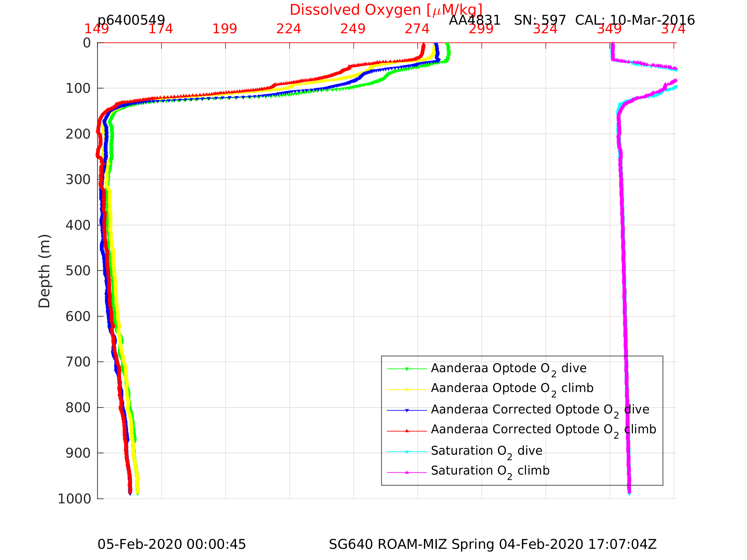Click the depth tick label '400'
Image resolution: width=747 pixels, height=560 pixels.
pyautogui.click(x=78, y=225)
